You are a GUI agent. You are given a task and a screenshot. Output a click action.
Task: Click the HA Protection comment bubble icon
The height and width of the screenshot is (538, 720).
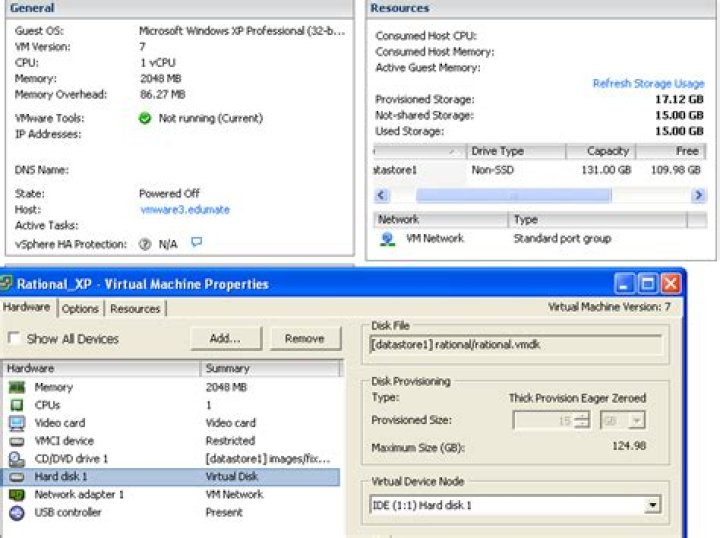click(x=197, y=241)
